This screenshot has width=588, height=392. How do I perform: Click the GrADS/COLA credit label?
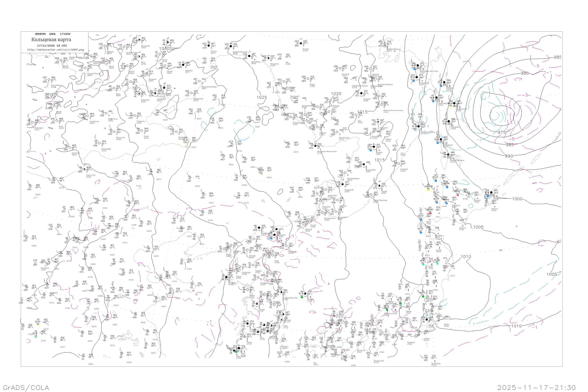tap(26, 387)
